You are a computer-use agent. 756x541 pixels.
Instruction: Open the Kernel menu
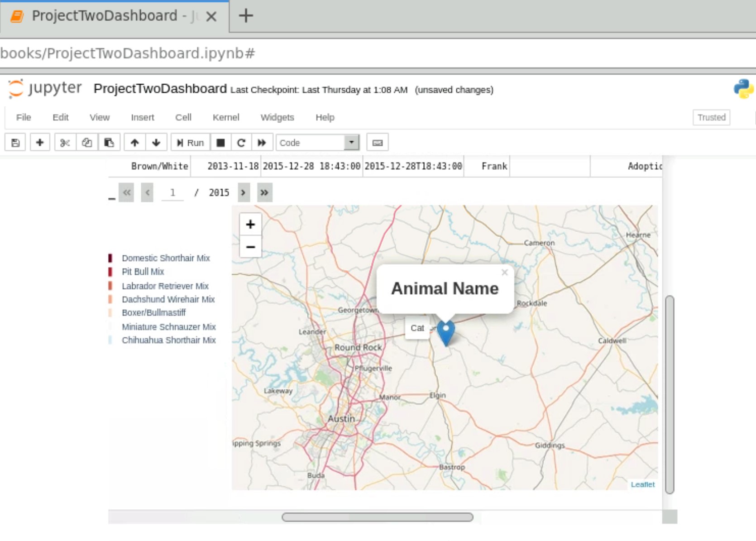click(x=225, y=117)
